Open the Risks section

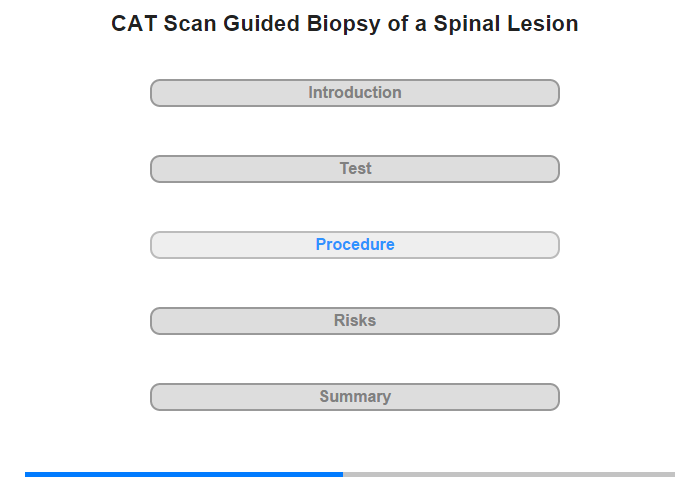click(355, 321)
